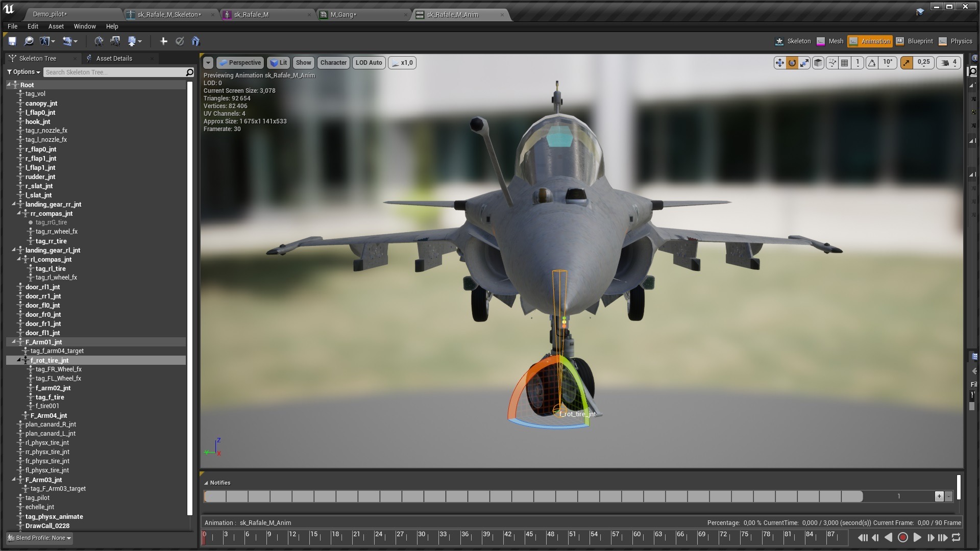Click the red scrub handle at frame 0

pos(204,537)
